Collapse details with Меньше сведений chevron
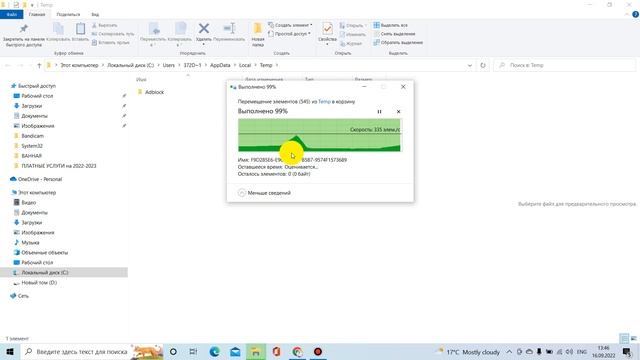Viewport: 640px width, 360px height. (x=242, y=193)
